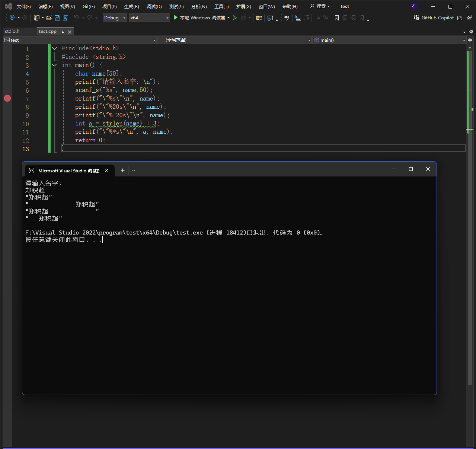Start debugging with the green play icon
Image resolution: width=476 pixels, height=449 pixels.
coord(176,17)
